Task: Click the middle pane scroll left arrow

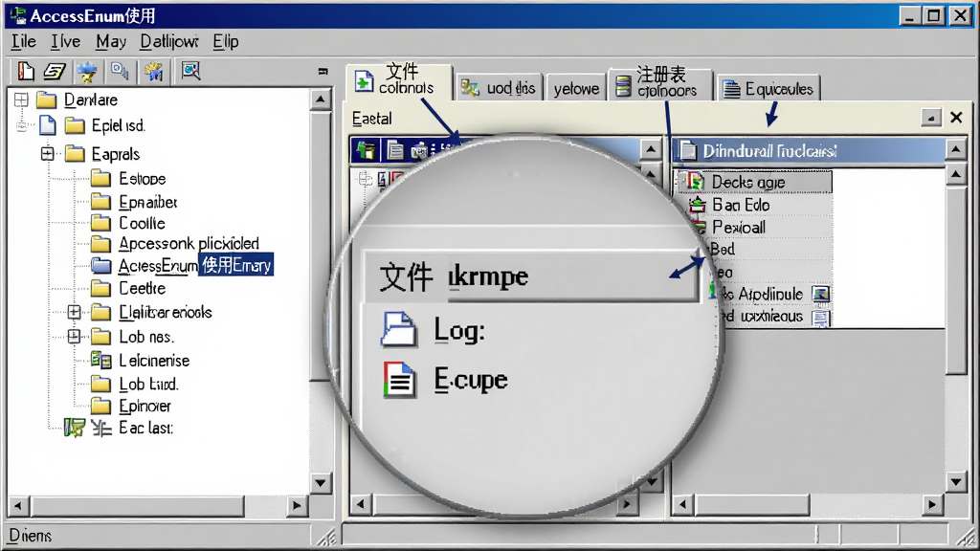Action: click(x=361, y=504)
